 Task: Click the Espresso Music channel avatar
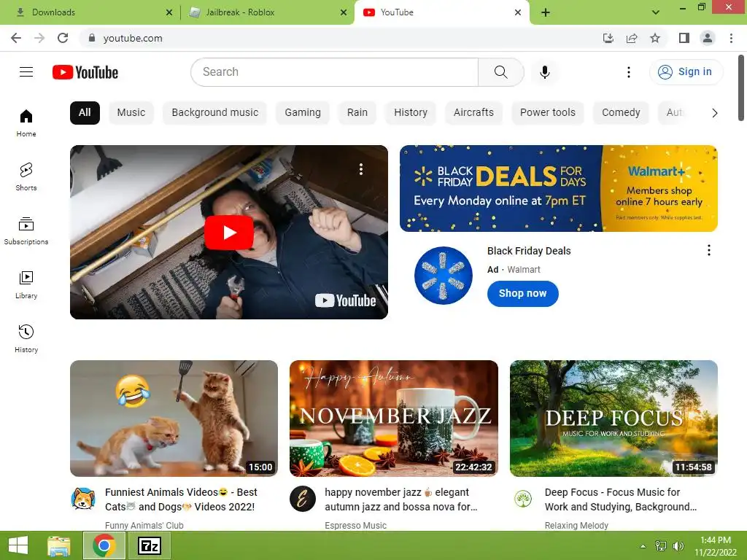click(x=303, y=499)
